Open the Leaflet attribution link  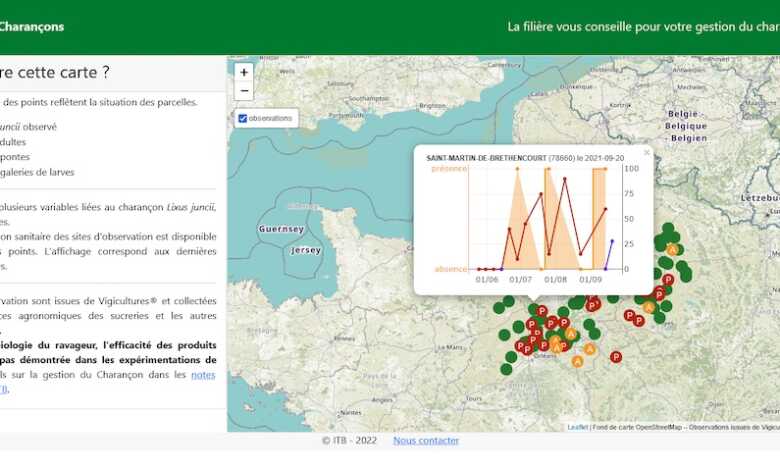tap(577, 427)
